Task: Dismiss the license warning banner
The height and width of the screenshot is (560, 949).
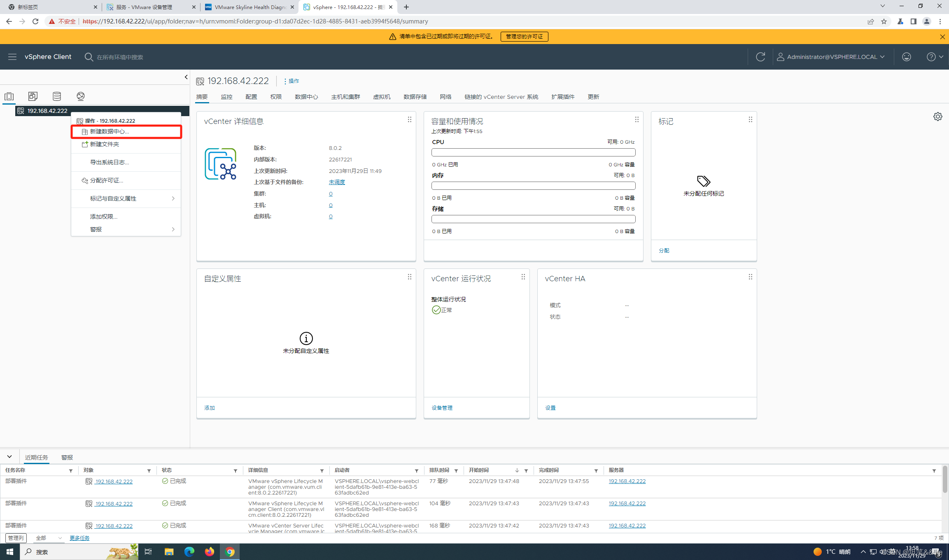Action: click(942, 37)
